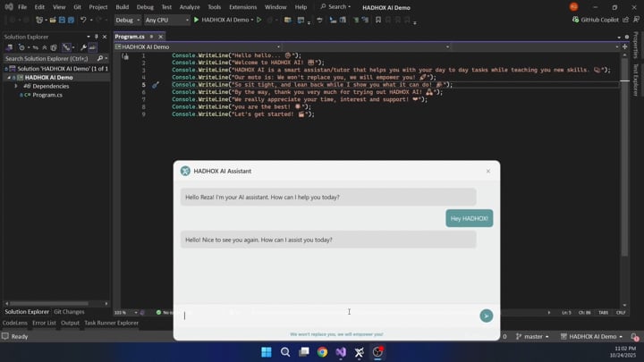Click the Open File folder icon
Screen dimensions: 644x362
coord(53,20)
